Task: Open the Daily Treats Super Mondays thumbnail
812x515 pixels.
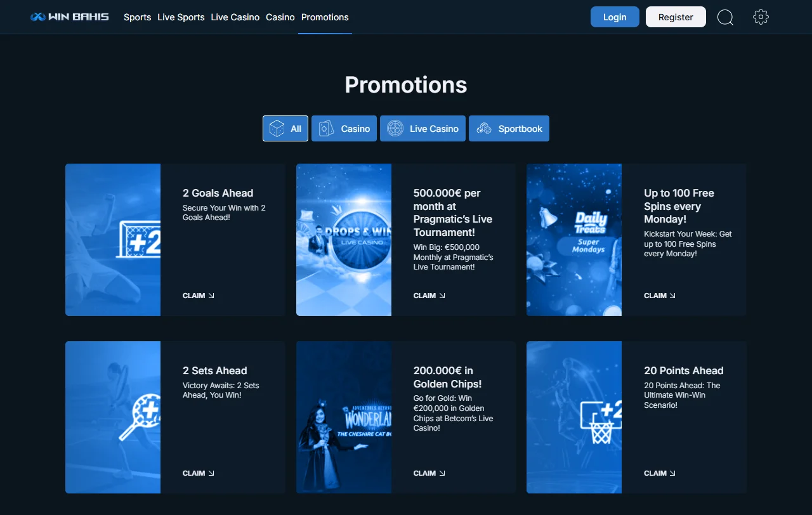Action: pos(574,240)
